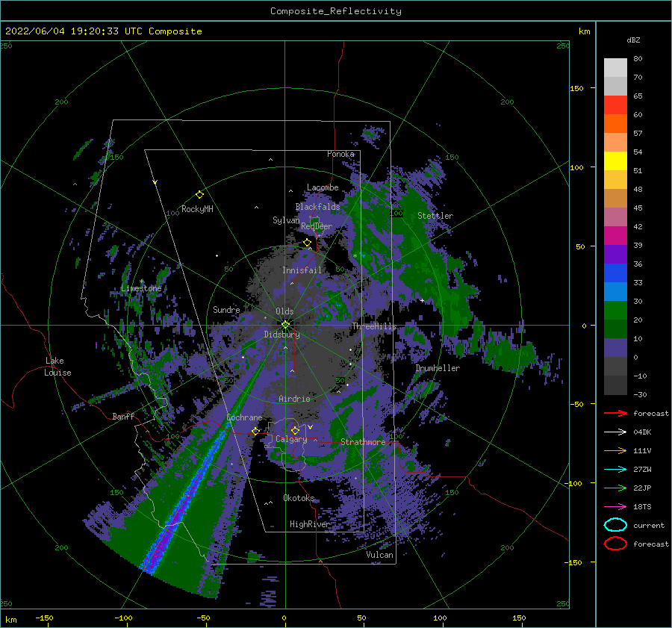
Task: Select the orange 57-60 dBZ swatch
Action: pyautogui.click(x=615, y=124)
